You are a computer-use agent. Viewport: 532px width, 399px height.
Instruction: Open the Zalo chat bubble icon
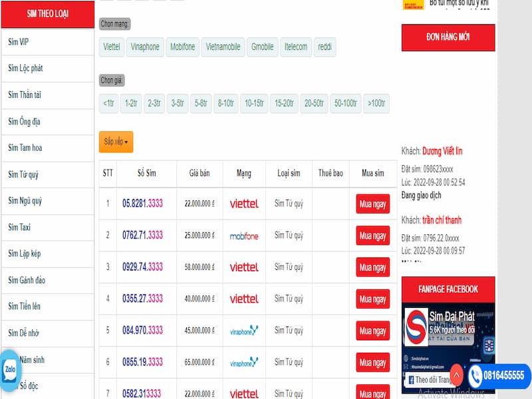[x=10, y=369]
